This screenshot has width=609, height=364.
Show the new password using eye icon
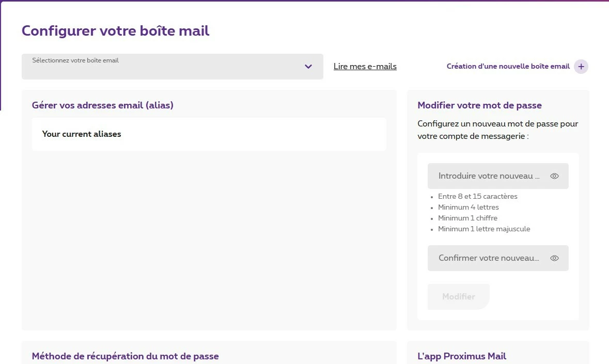click(554, 176)
